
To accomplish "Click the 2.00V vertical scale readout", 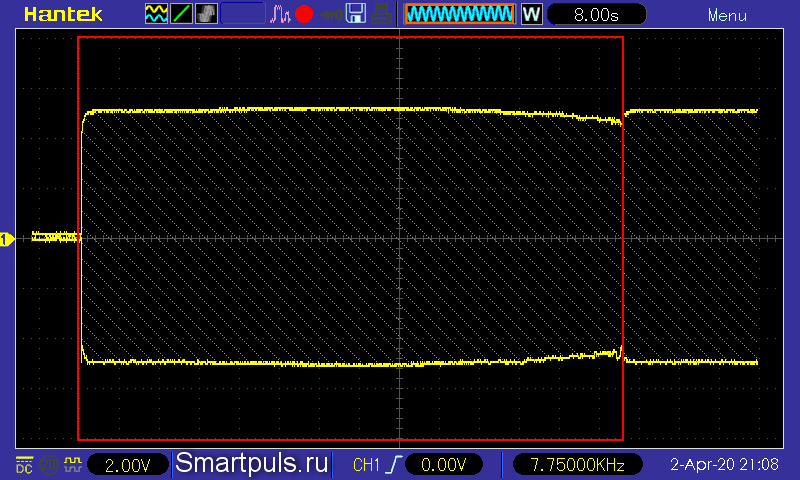I will click(x=128, y=465).
